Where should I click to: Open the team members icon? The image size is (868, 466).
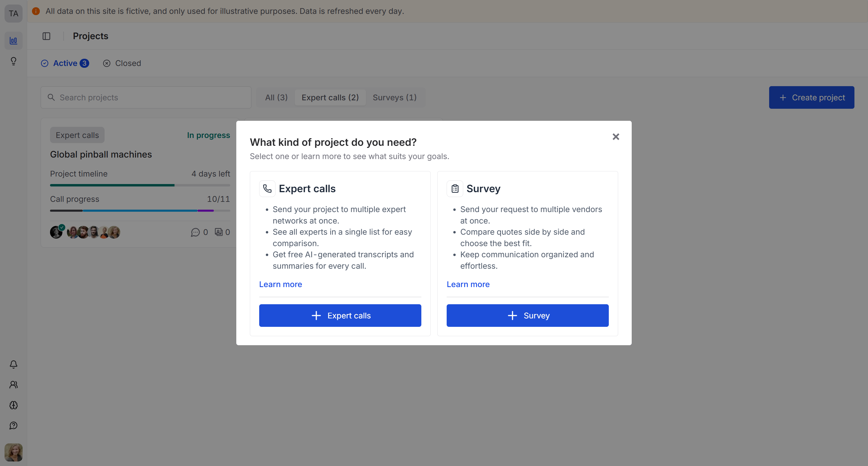(14, 385)
